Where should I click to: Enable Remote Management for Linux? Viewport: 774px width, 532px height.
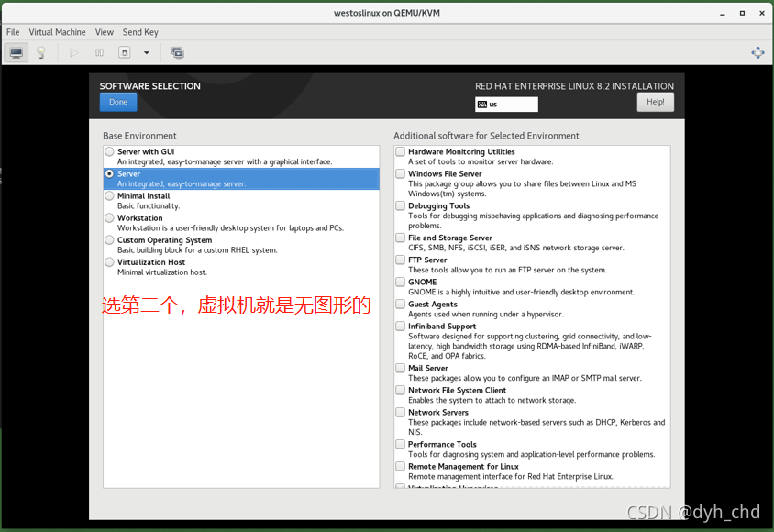(401, 466)
